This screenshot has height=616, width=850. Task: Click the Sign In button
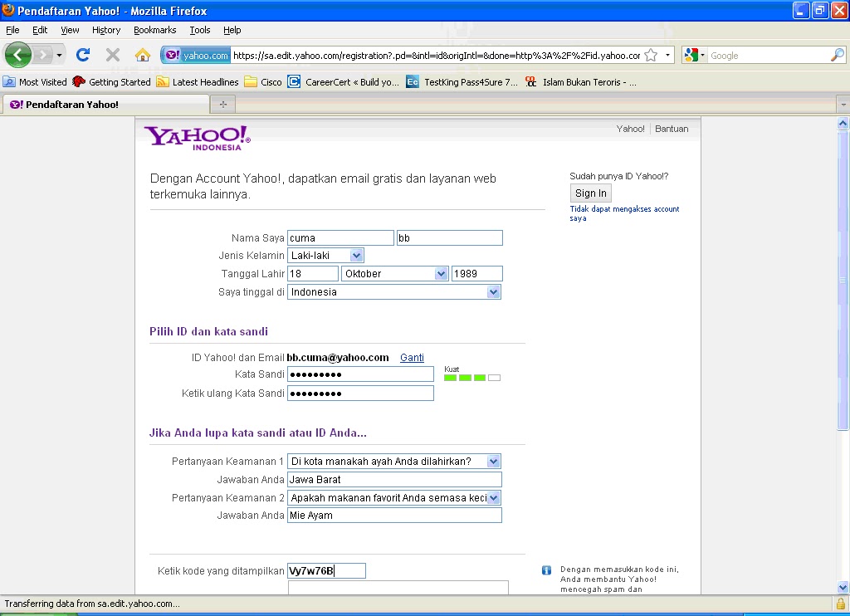click(x=590, y=193)
